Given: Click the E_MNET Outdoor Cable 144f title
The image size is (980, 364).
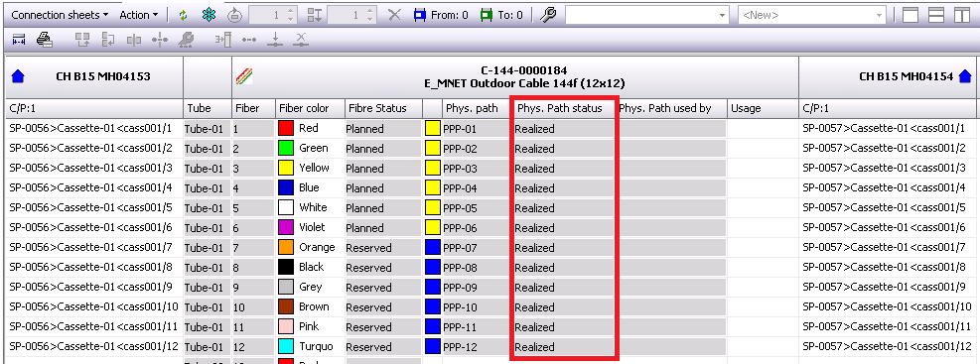Looking at the screenshot, I should click(x=524, y=83).
